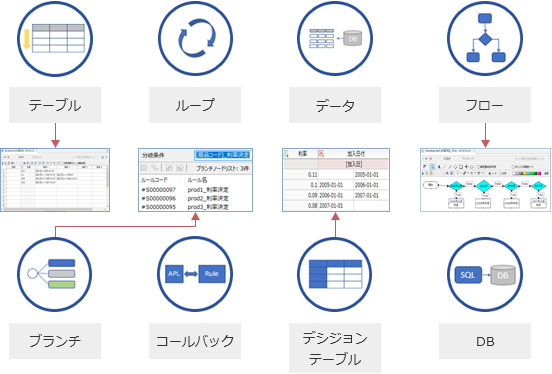This screenshot has width=552, height=374.
Task: Click the flowchart circle icon above フロー
Action: pyautogui.click(x=485, y=38)
